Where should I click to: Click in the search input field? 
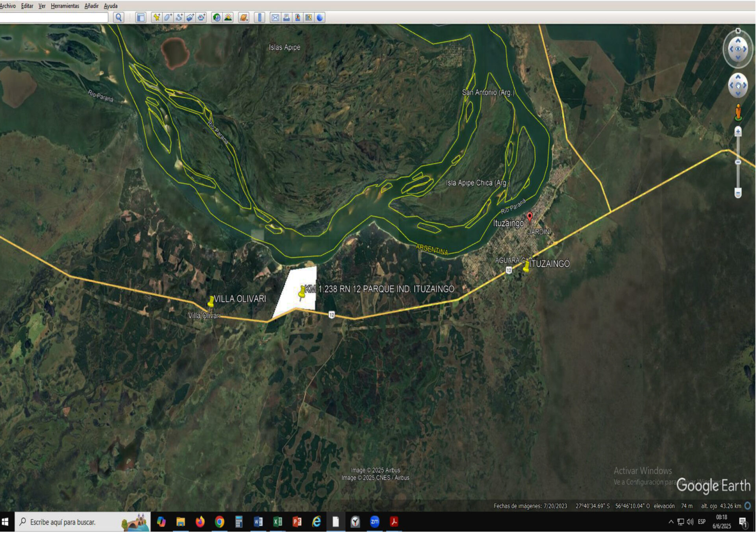[54, 17]
